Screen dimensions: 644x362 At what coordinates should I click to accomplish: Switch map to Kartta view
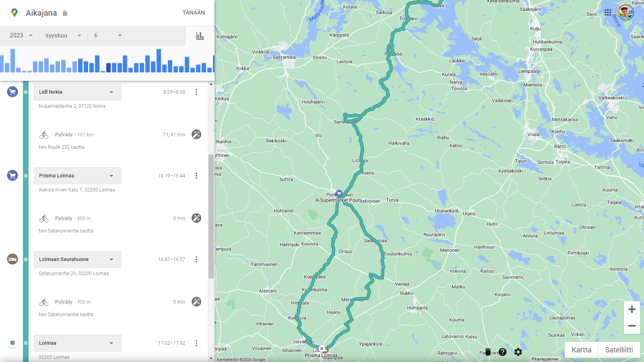(581, 350)
